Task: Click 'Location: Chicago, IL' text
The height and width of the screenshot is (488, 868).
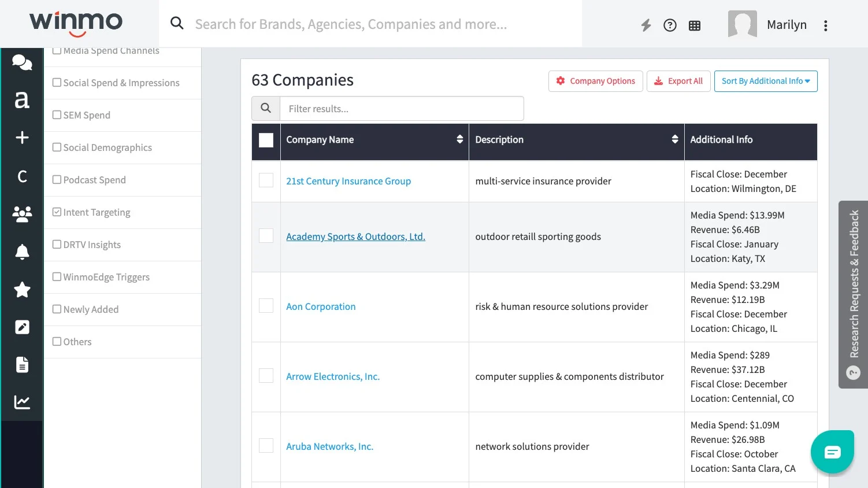Action: [x=734, y=328]
